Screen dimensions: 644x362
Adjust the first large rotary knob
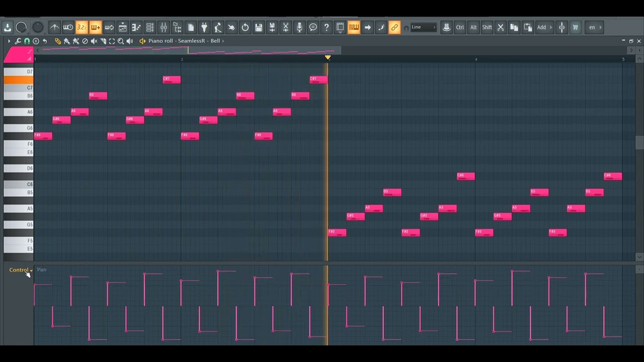(x=21, y=27)
